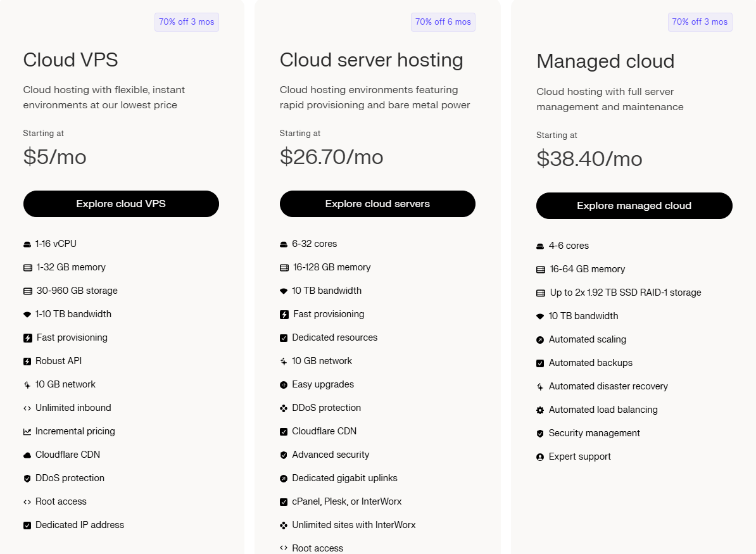Screen dimensions: 756x554
Task: Click the Explore cloud VPS button
Action: pyautogui.click(x=121, y=204)
